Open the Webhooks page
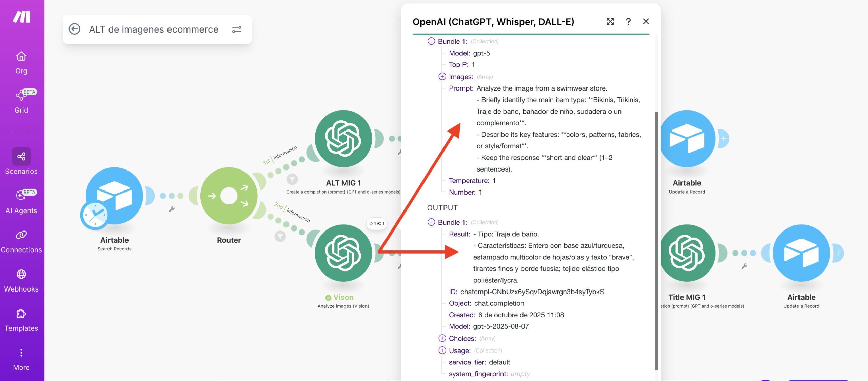868x381 pixels. click(x=21, y=280)
